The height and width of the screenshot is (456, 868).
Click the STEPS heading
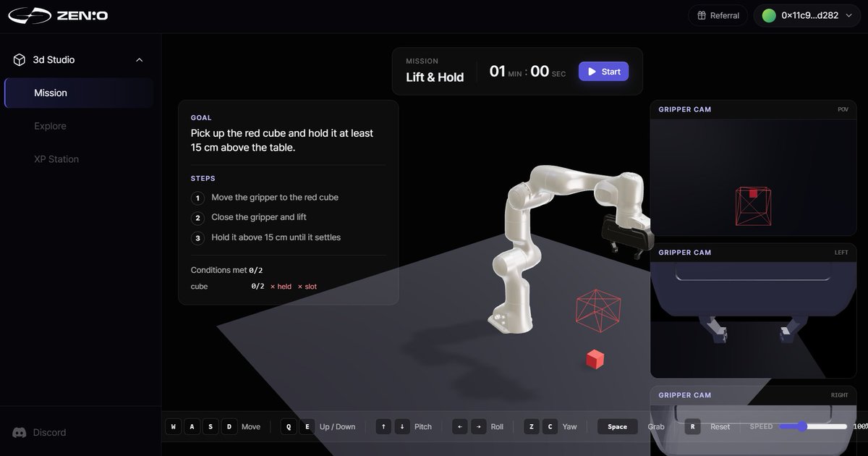click(x=203, y=178)
